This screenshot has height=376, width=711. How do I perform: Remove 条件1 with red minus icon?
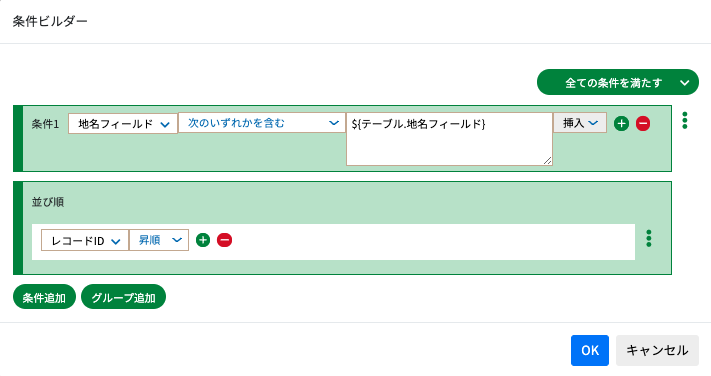[643, 123]
